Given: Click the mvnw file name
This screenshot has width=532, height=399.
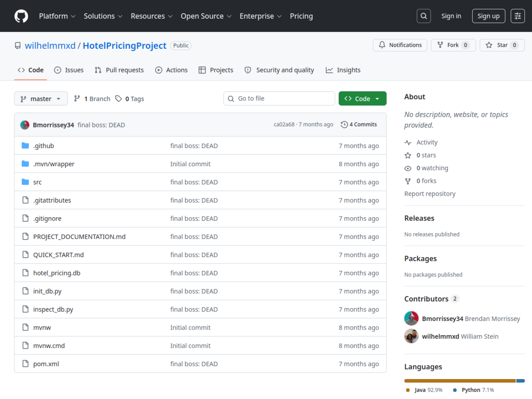Looking at the screenshot, I should pos(42,327).
